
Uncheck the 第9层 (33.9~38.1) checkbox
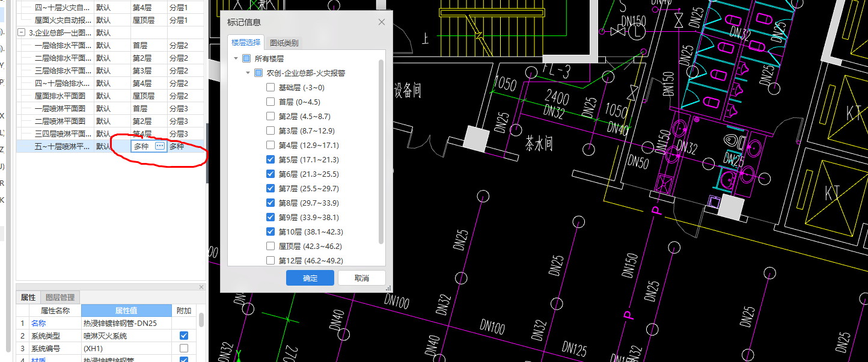pyautogui.click(x=270, y=218)
